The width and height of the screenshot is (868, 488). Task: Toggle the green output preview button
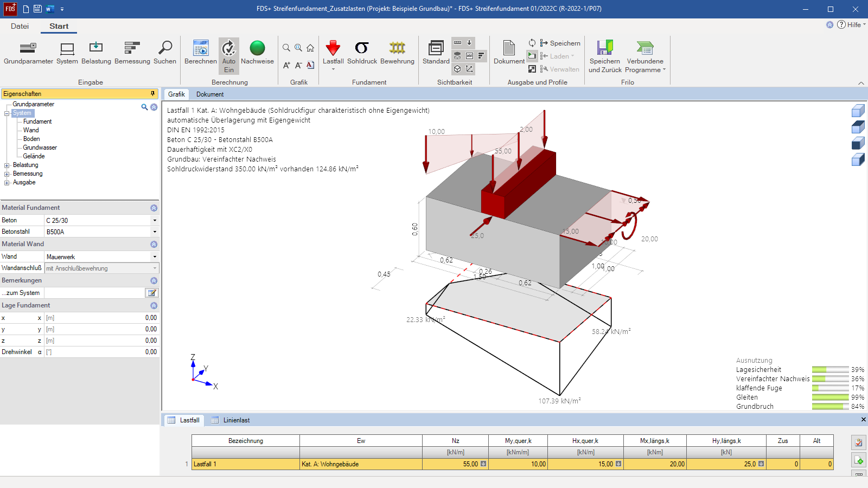(x=532, y=56)
